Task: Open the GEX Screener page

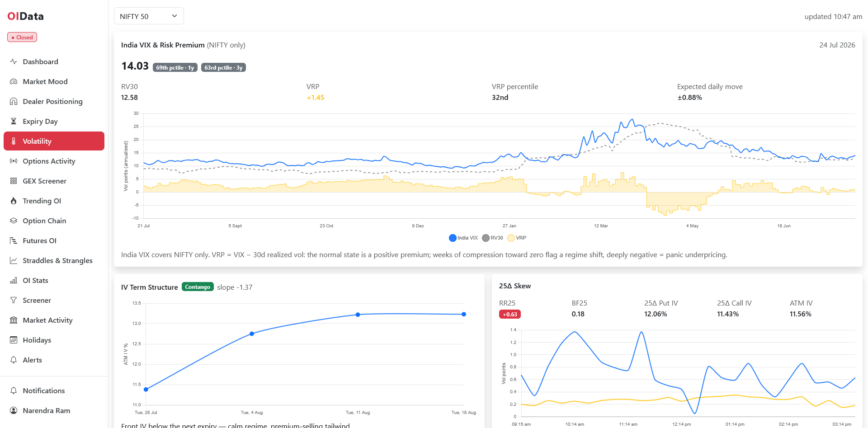Action: coord(54,181)
